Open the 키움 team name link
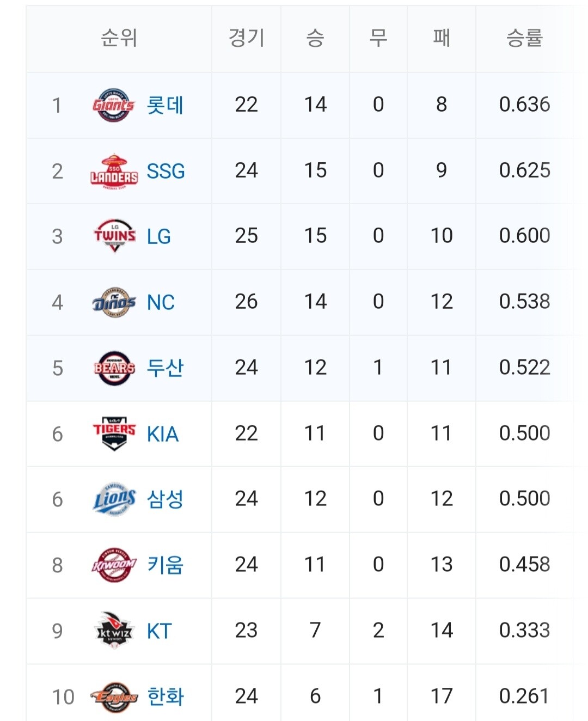Viewport: 588px width, 721px height. coord(165,565)
